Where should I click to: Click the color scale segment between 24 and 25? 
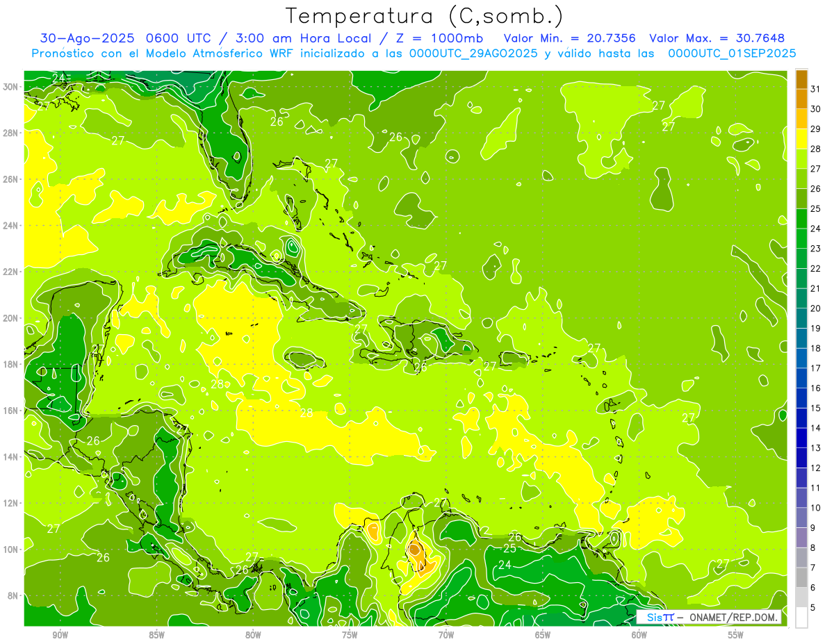pyautogui.click(x=801, y=219)
